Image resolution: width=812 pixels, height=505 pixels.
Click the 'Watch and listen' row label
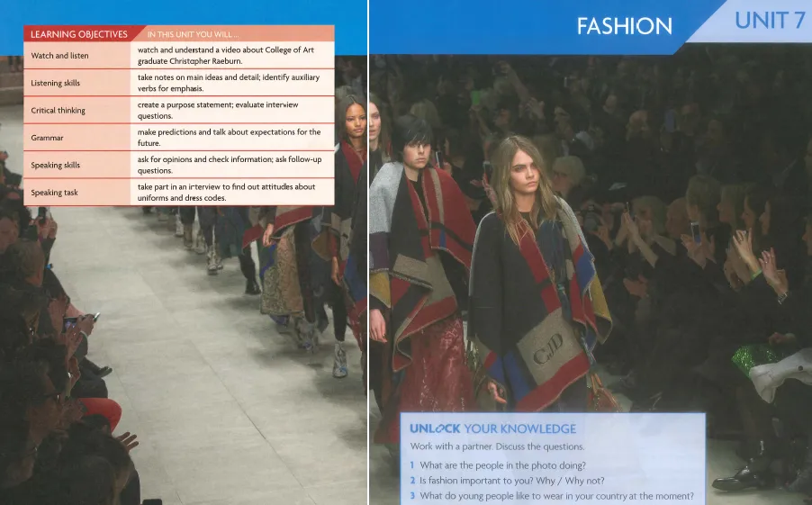(x=61, y=56)
